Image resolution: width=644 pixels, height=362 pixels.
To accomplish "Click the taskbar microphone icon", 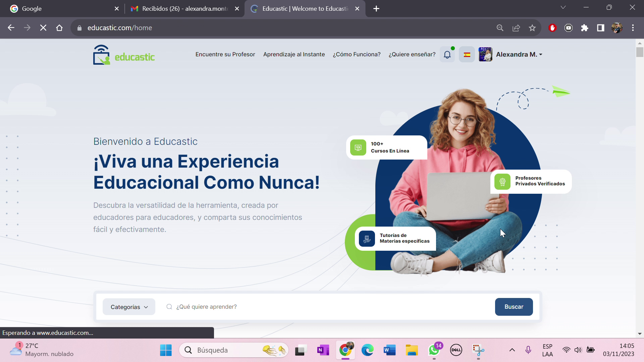I will pos(528,350).
